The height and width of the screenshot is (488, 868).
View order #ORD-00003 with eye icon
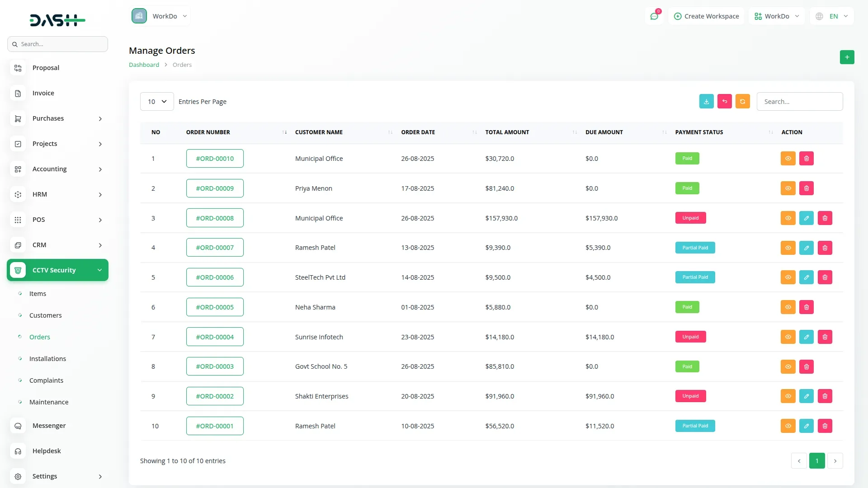coord(788,366)
